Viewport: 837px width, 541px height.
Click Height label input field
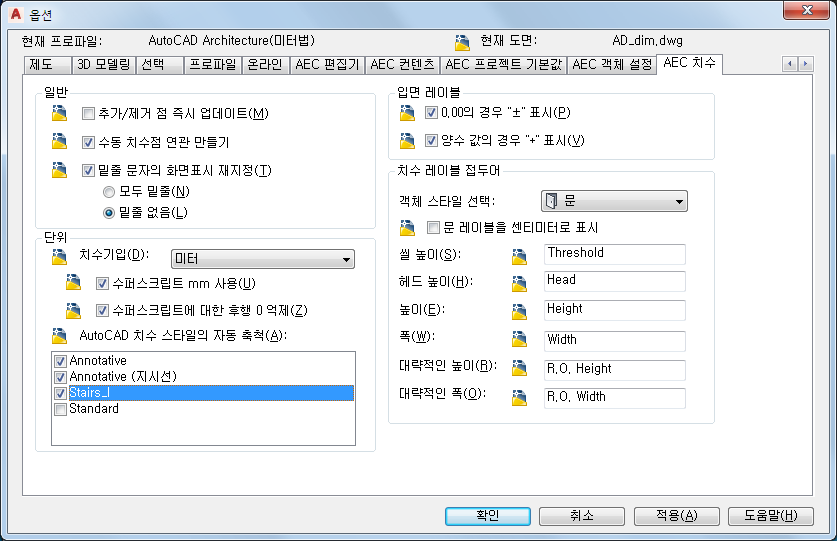(614, 310)
